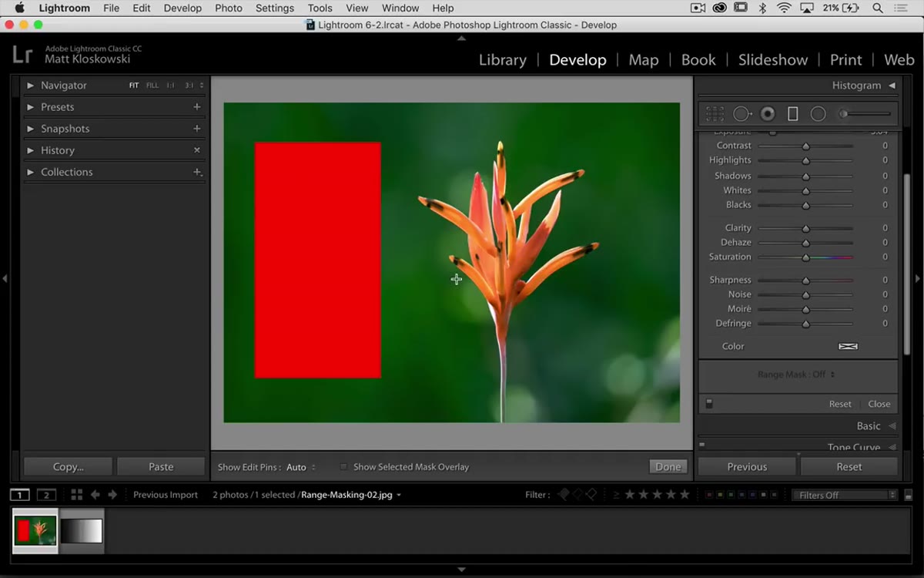Filter by flagged status flag icon

[564, 495]
